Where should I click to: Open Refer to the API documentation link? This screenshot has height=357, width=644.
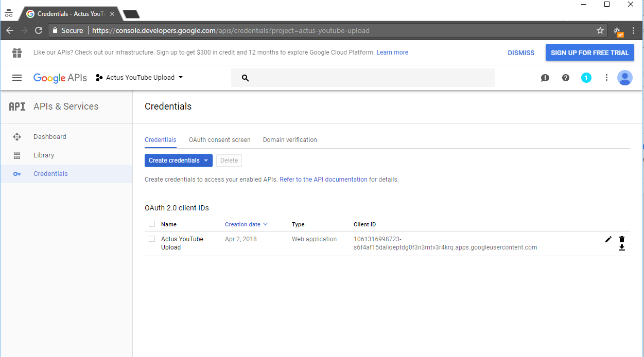pos(323,180)
